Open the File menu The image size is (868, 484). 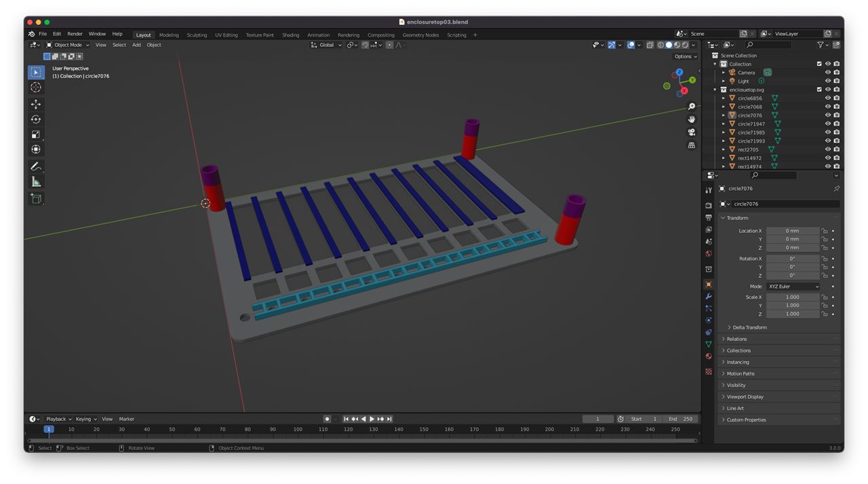pos(43,34)
